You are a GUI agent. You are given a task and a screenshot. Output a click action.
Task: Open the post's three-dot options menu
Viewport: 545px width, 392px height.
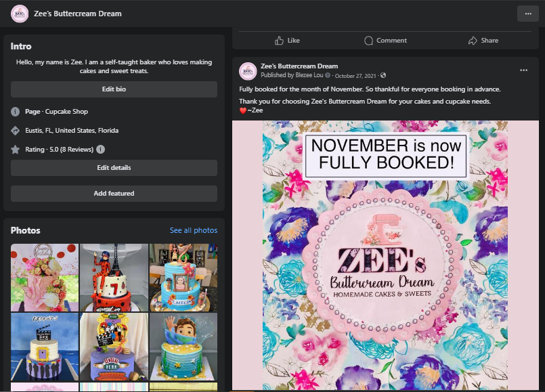(x=523, y=70)
